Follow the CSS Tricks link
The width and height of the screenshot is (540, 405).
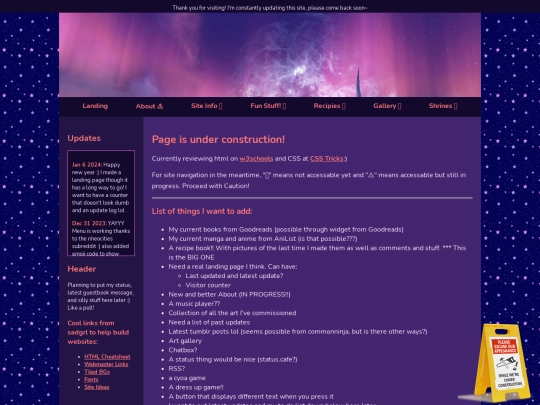pos(326,159)
